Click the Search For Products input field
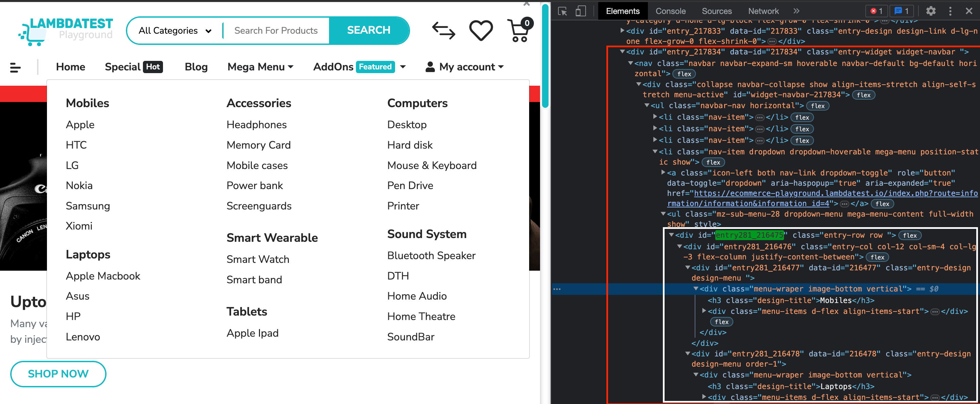Image resolution: width=980 pixels, height=404 pixels. click(275, 30)
